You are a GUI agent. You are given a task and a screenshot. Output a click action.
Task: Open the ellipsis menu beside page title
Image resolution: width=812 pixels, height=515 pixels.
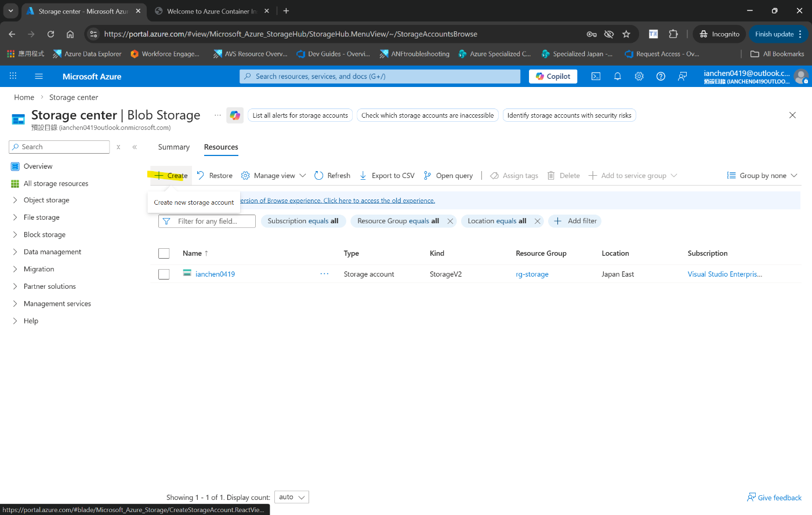(x=217, y=115)
